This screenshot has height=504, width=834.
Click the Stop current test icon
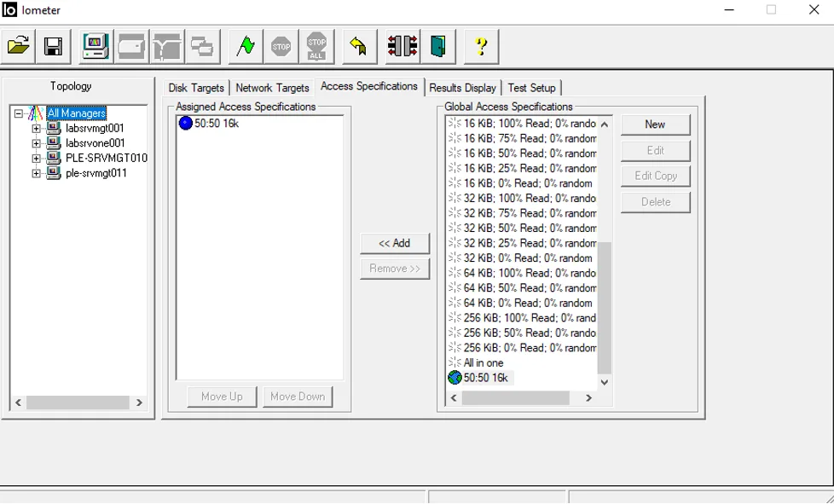[281, 46]
